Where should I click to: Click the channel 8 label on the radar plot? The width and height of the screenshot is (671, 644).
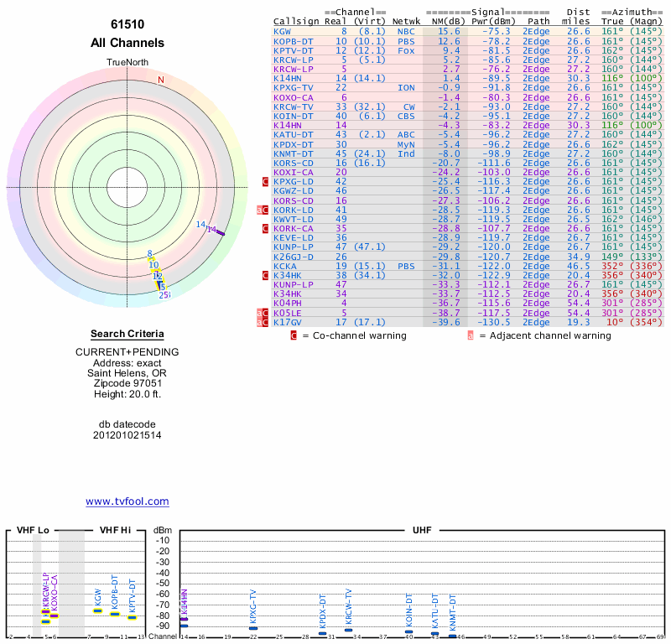149,254
